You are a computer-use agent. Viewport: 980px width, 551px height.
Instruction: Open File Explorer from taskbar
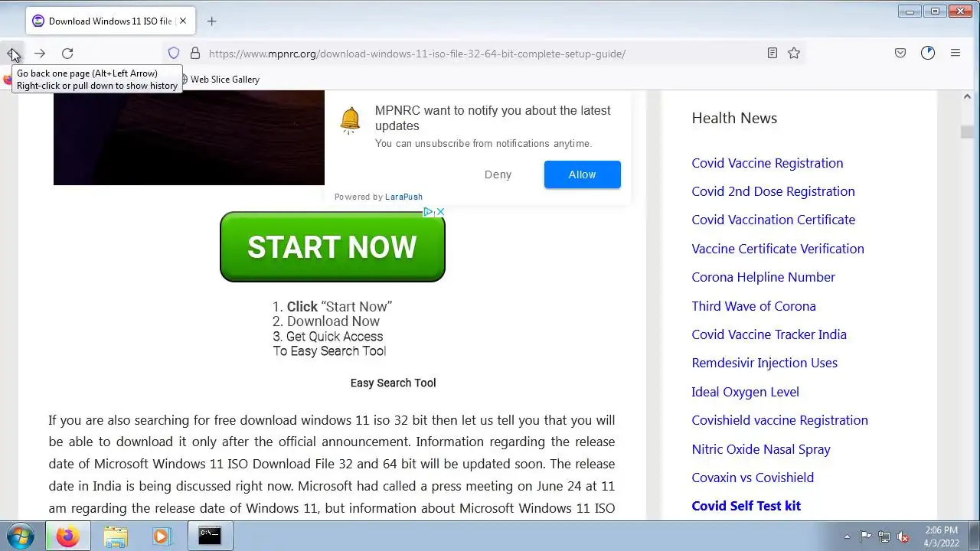[116, 536]
